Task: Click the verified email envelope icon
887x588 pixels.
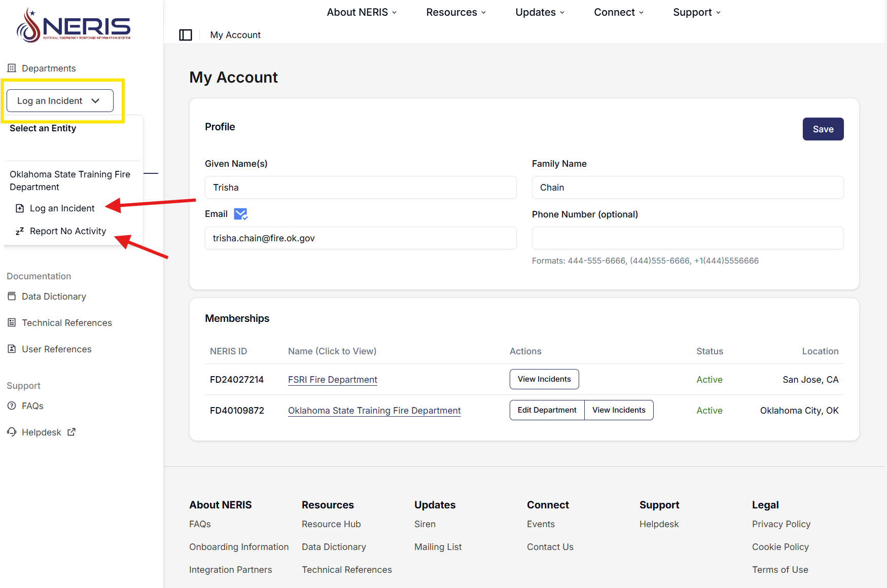Action: point(240,214)
